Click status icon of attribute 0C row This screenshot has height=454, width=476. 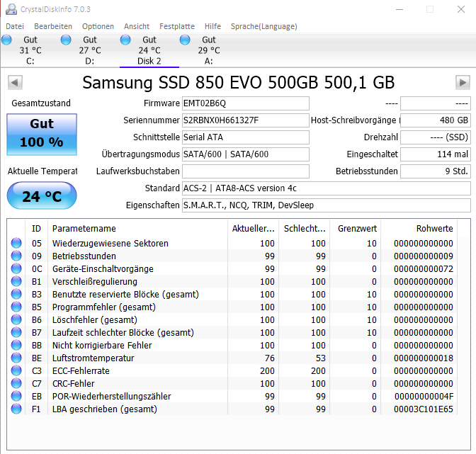16,268
